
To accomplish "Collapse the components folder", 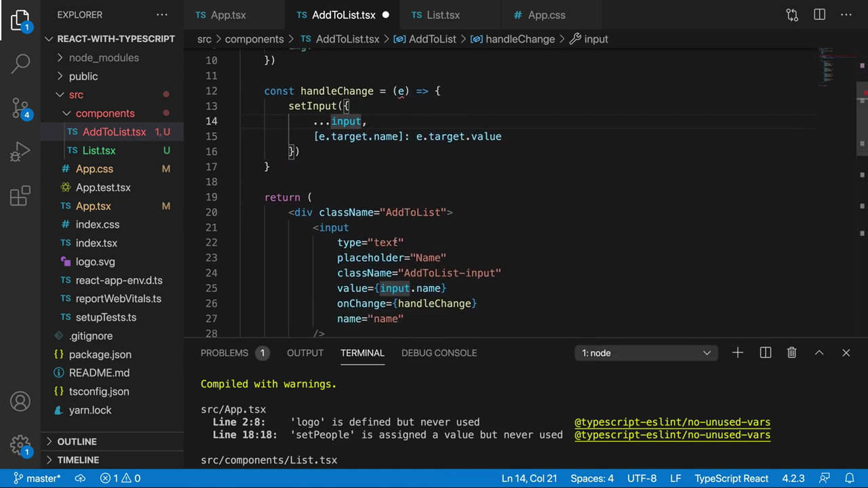I will [x=112, y=113].
